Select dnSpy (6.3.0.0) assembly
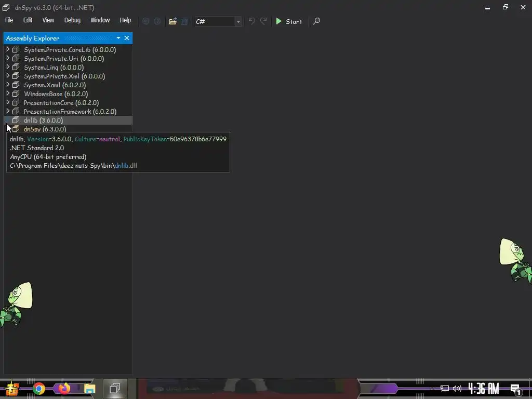 point(45,129)
